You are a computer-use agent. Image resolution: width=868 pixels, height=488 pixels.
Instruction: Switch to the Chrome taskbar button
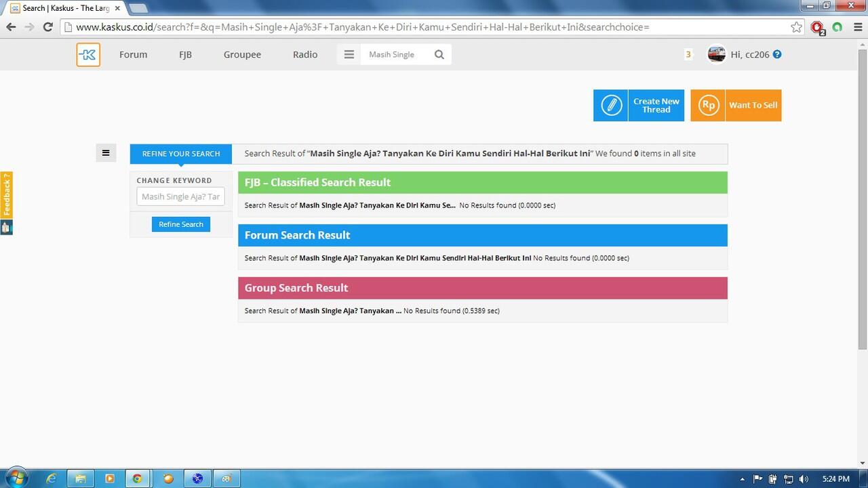click(138, 479)
